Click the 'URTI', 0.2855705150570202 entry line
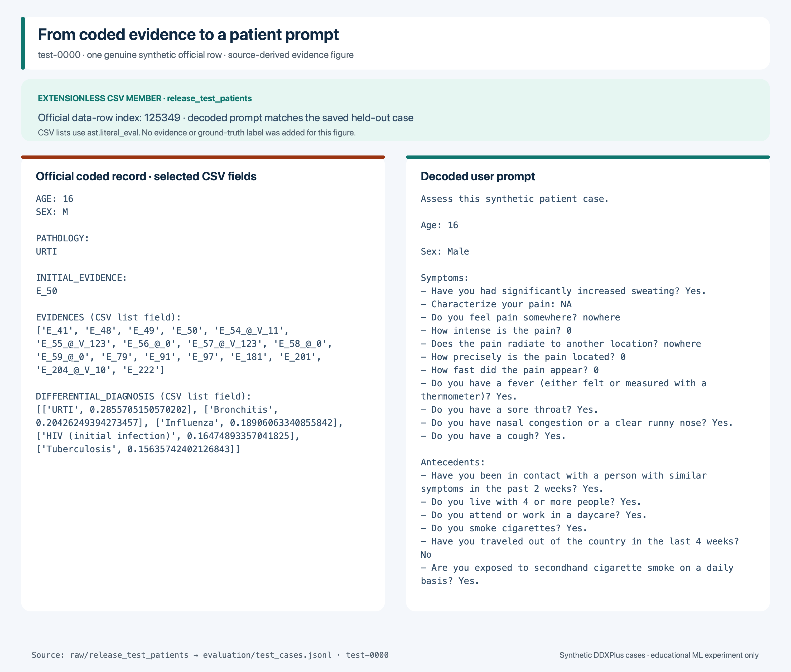This screenshot has width=791, height=672. click(157, 410)
